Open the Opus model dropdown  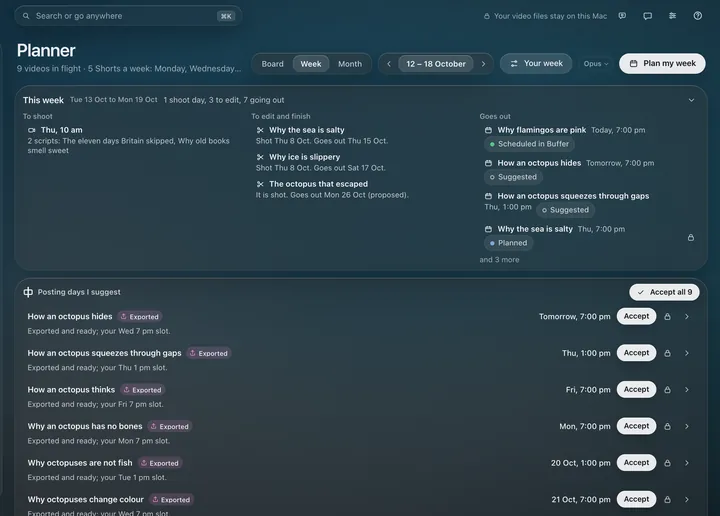[x=596, y=64]
